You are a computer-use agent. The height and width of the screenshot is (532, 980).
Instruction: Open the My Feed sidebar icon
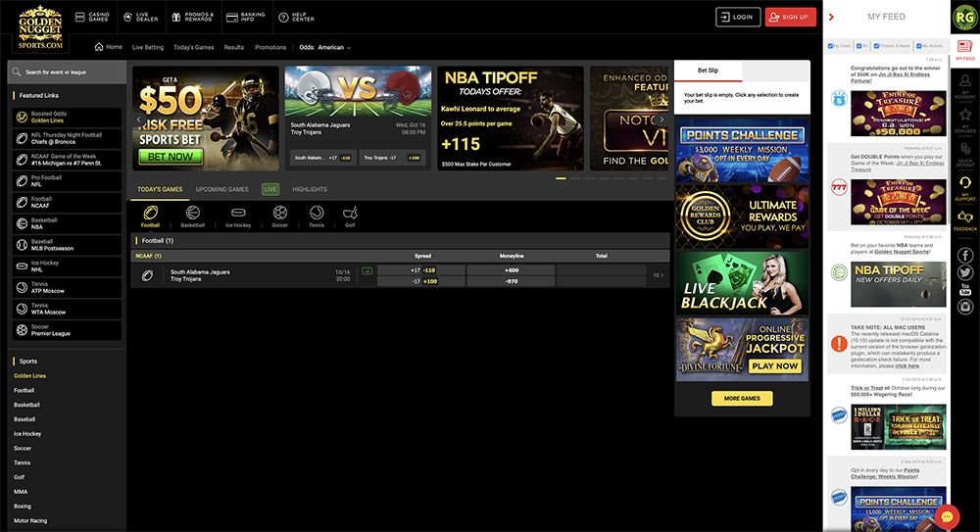click(x=965, y=50)
